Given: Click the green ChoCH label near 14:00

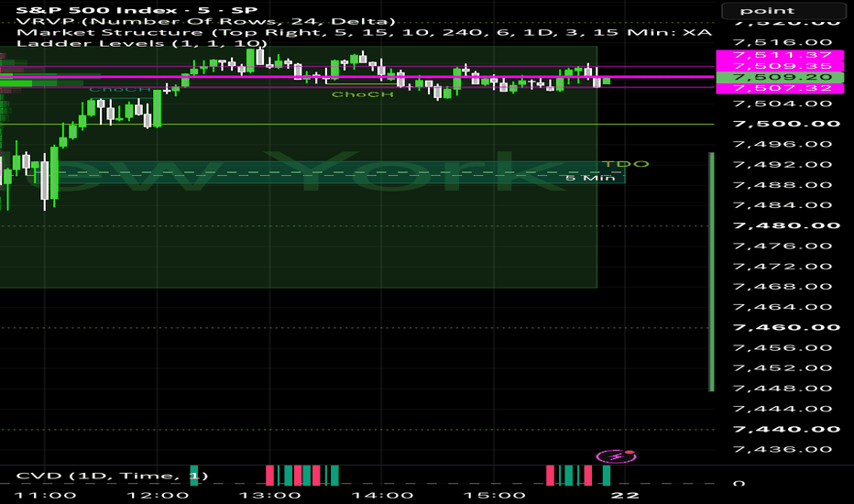Looking at the screenshot, I should [362, 94].
